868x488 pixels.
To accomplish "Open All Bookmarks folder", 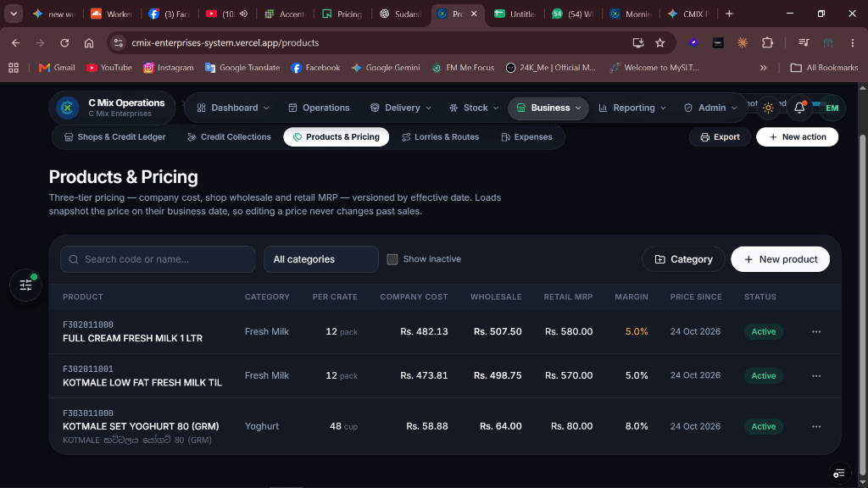I will [824, 68].
